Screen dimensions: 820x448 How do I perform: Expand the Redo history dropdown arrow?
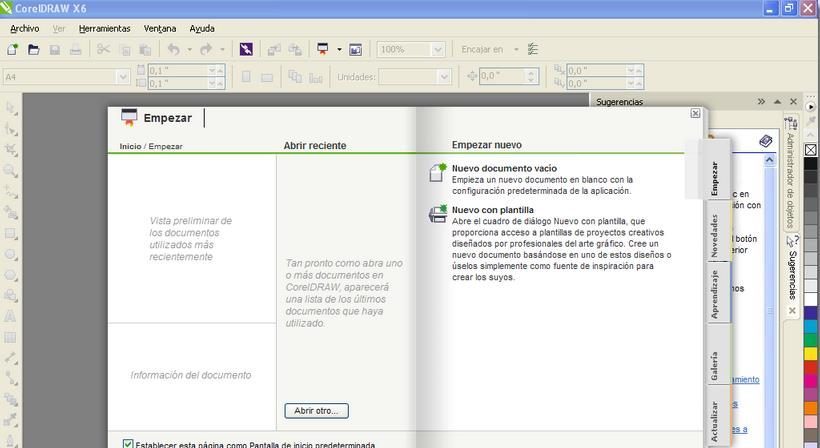(222, 49)
